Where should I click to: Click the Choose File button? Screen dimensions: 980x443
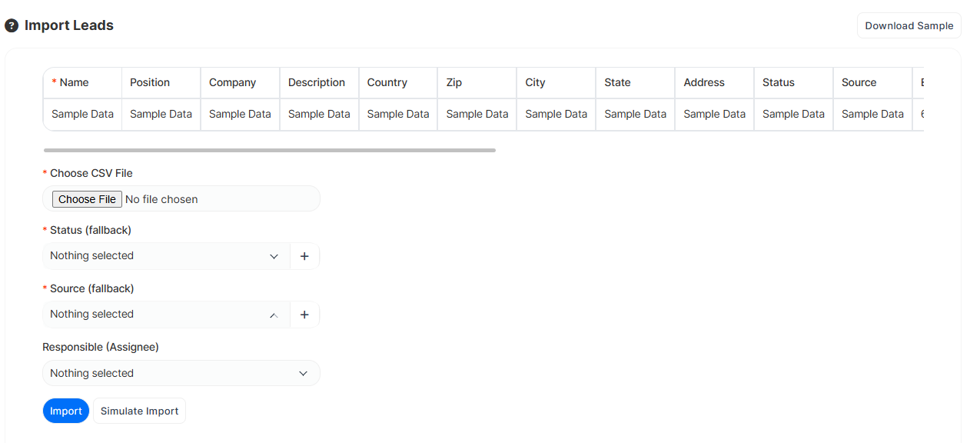coord(87,199)
